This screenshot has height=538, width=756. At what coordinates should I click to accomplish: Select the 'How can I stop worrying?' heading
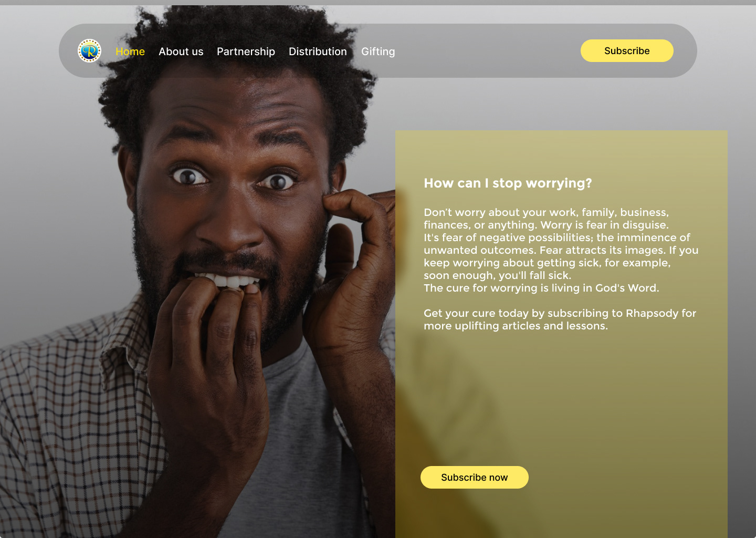508,183
